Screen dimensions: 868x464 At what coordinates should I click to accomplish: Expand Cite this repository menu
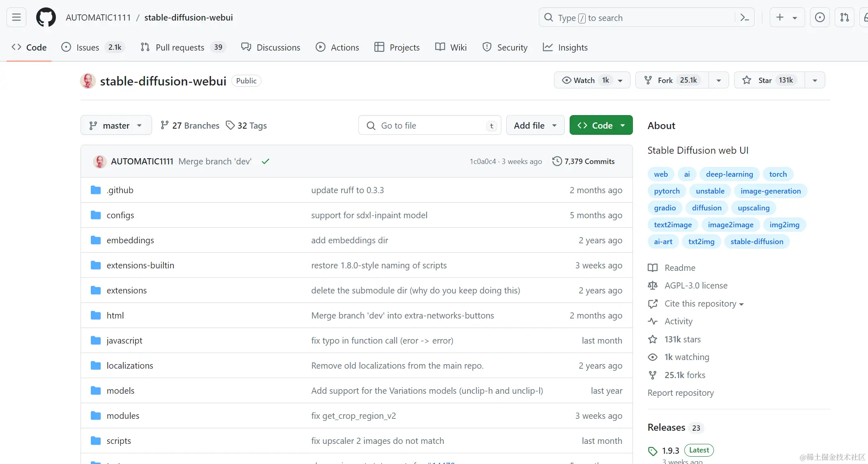pyautogui.click(x=704, y=304)
